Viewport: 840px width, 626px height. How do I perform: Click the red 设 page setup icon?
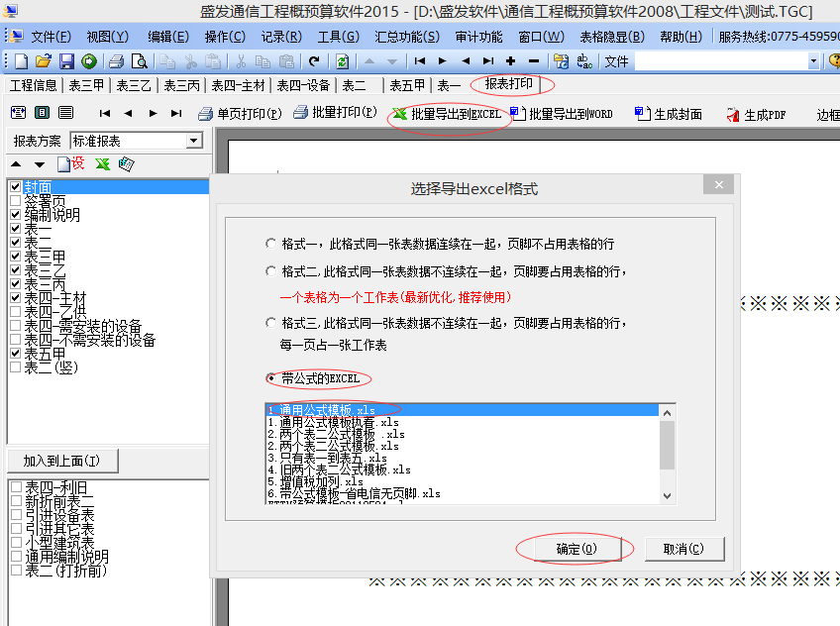click(x=71, y=163)
